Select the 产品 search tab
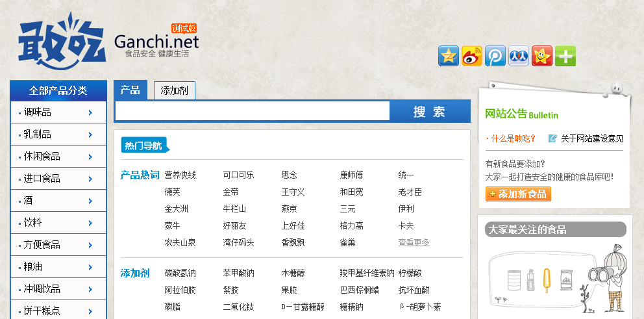Screen dimensions: 644x319 130,90
